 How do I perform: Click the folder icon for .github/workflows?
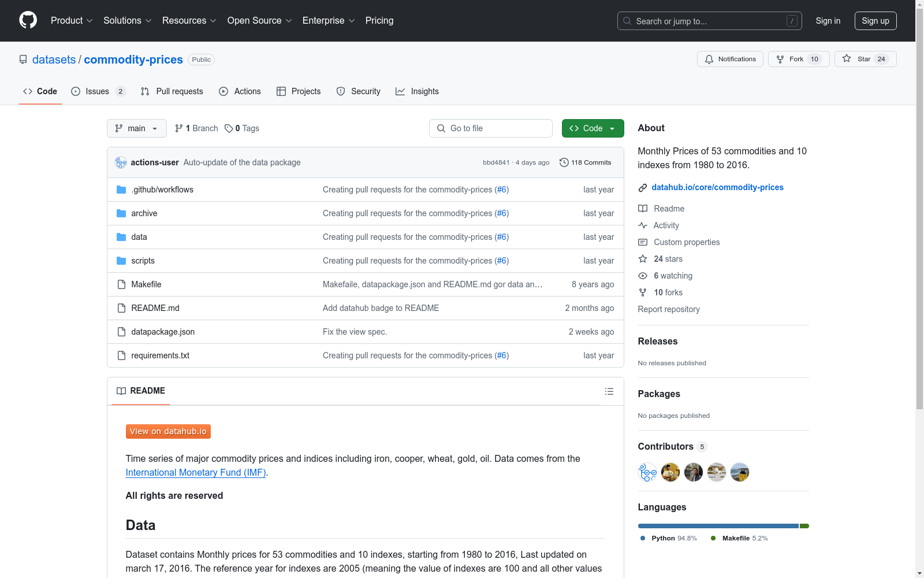[121, 190]
